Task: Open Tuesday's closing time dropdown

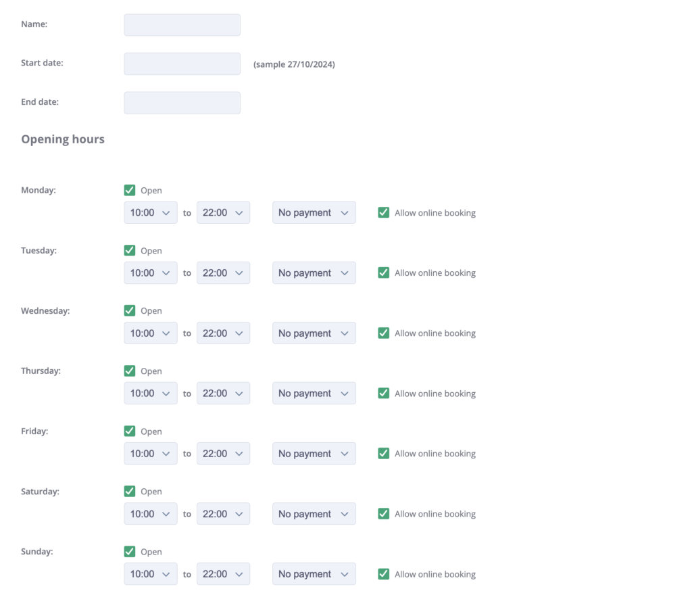Action: pyautogui.click(x=223, y=273)
